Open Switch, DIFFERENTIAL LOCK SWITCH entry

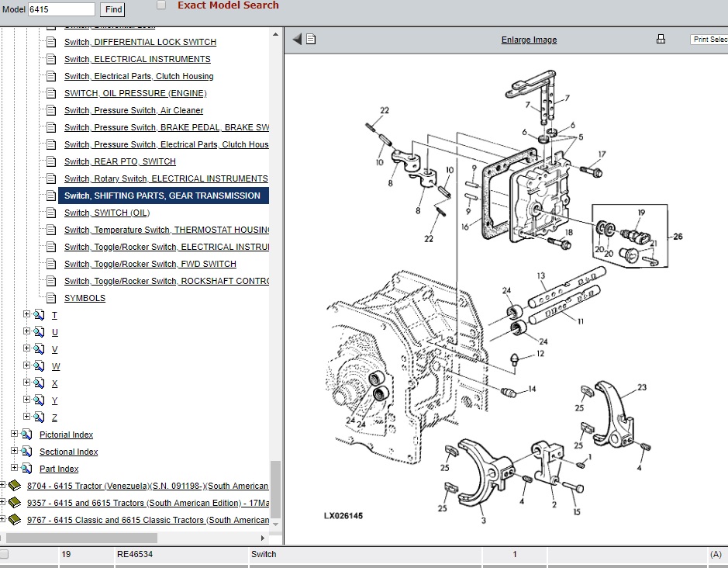pos(140,42)
